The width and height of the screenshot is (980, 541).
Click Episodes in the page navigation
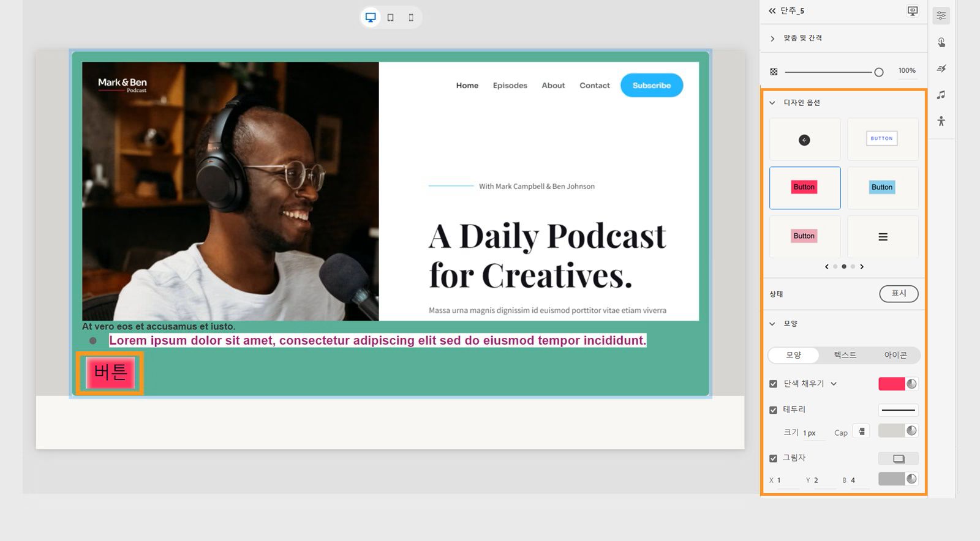click(510, 86)
